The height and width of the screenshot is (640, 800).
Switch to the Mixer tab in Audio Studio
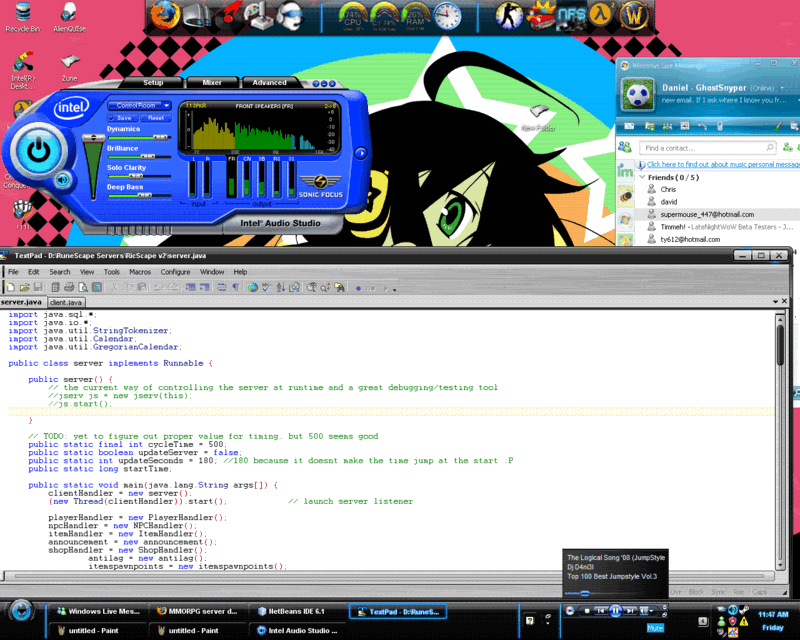point(212,83)
